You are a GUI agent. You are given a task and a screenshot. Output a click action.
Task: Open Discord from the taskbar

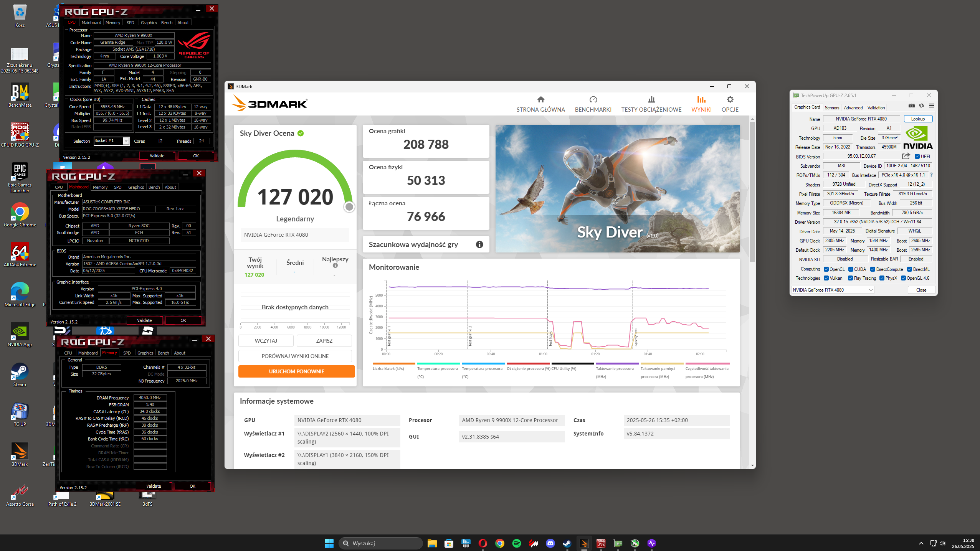click(550, 543)
